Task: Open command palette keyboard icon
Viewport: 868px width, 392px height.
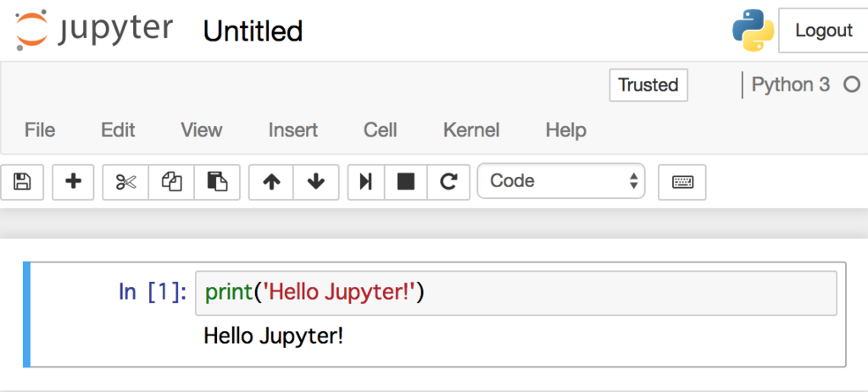Action: pyautogui.click(x=682, y=181)
